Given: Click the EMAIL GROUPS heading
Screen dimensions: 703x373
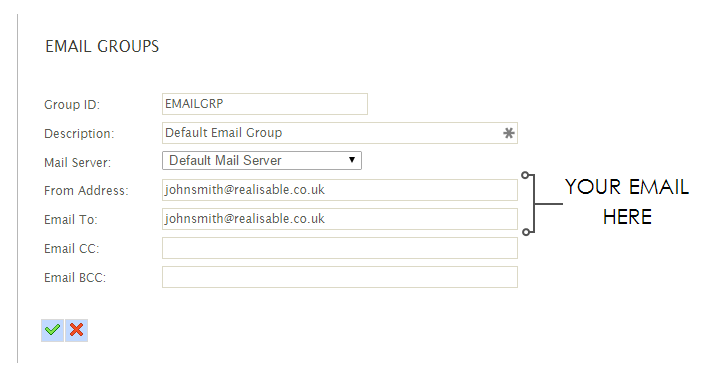Looking at the screenshot, I should [x=102, y=47].
